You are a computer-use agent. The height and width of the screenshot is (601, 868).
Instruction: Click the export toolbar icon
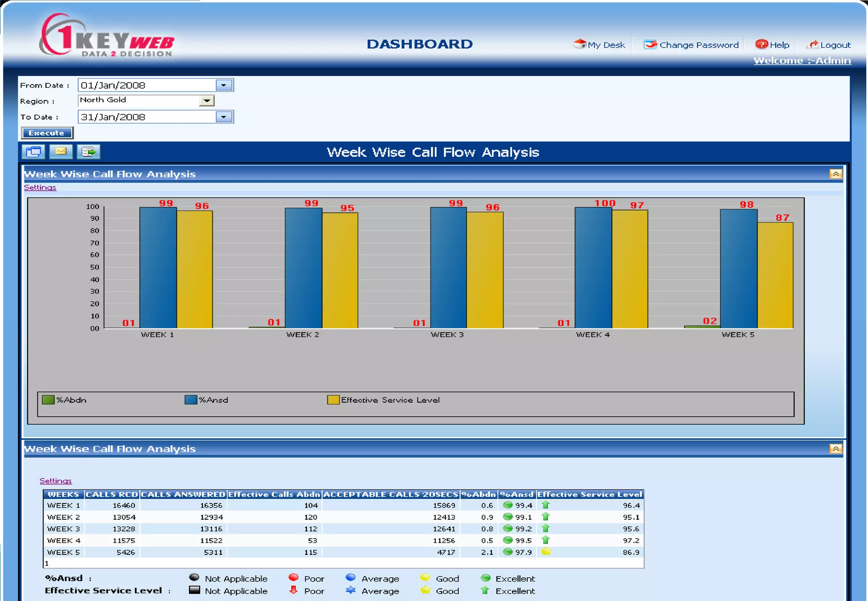click(x=88, y=152)
